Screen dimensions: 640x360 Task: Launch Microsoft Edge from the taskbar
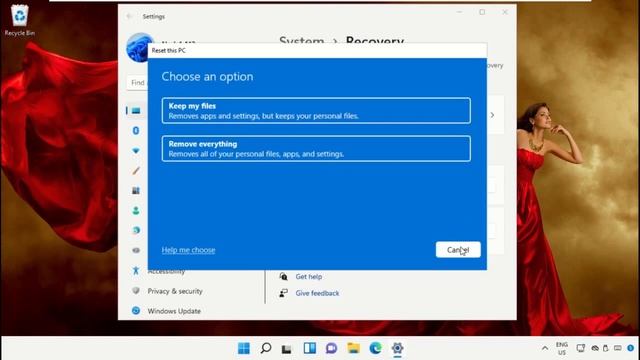pos(376,348)
